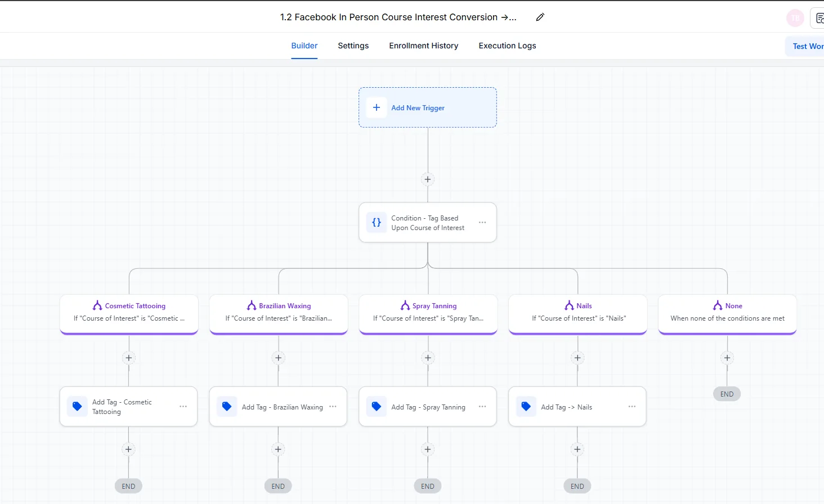
Task: Click Add New Trigger
Action: (x=428, y=107)
